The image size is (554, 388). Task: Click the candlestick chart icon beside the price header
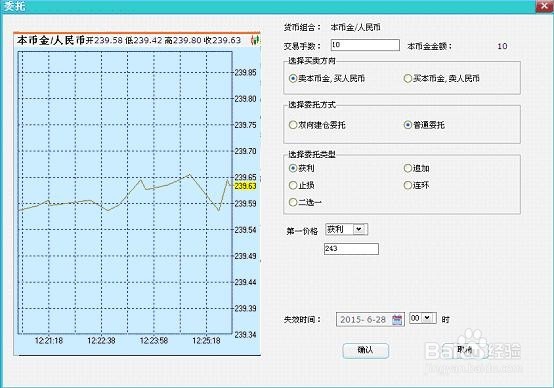click(x=255, y=40)
